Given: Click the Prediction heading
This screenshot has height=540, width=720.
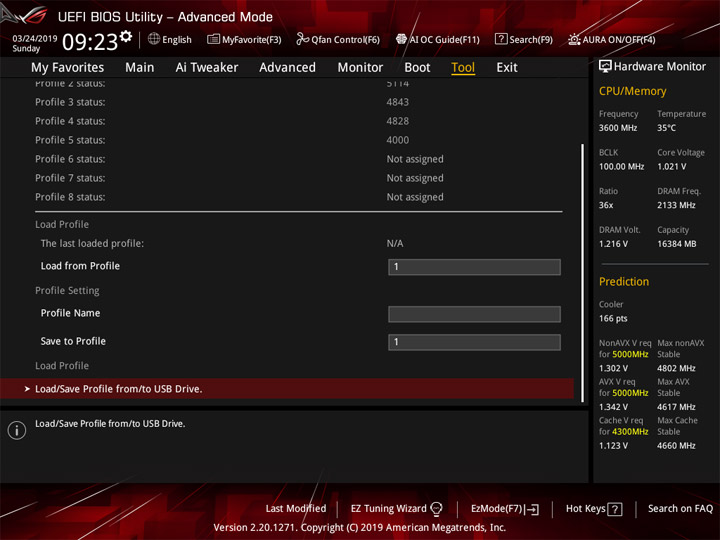Looking at the screenshot, I should tap(624, 281).
